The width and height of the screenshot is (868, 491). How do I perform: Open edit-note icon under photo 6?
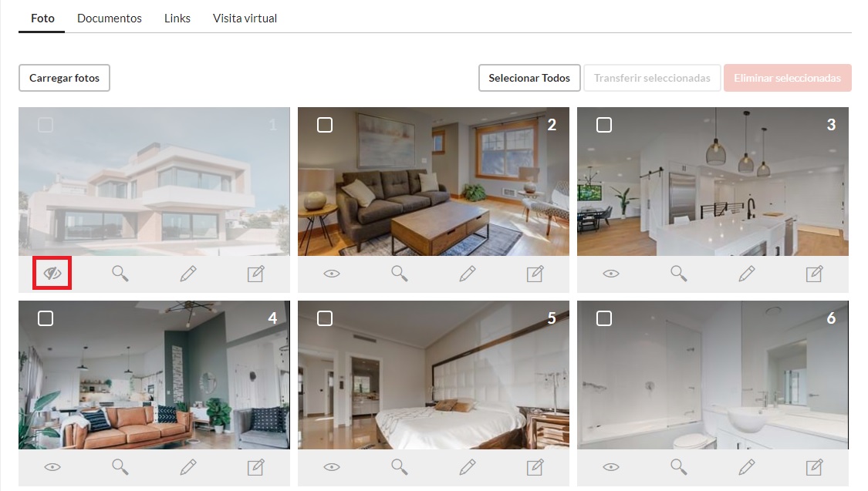[x=814, y=466]
